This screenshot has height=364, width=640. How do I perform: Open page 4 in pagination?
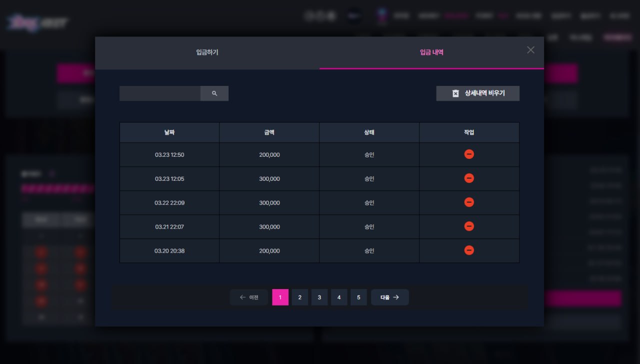coord(339,297)
